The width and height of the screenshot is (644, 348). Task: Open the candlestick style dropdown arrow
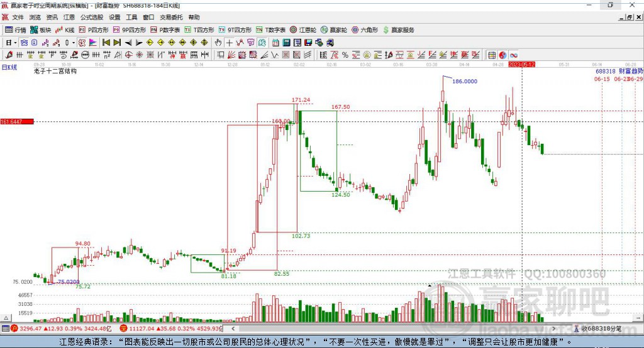point(74,43)
